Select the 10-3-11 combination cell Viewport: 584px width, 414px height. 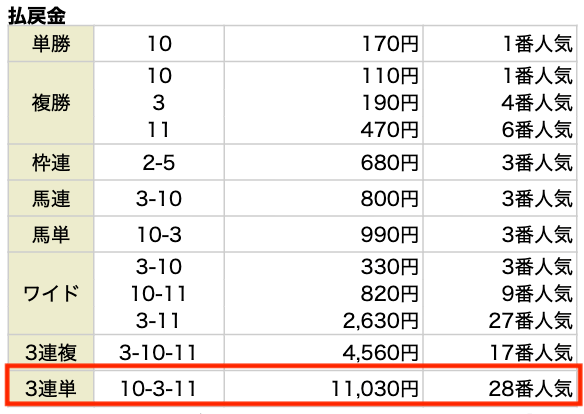(159, 388)
